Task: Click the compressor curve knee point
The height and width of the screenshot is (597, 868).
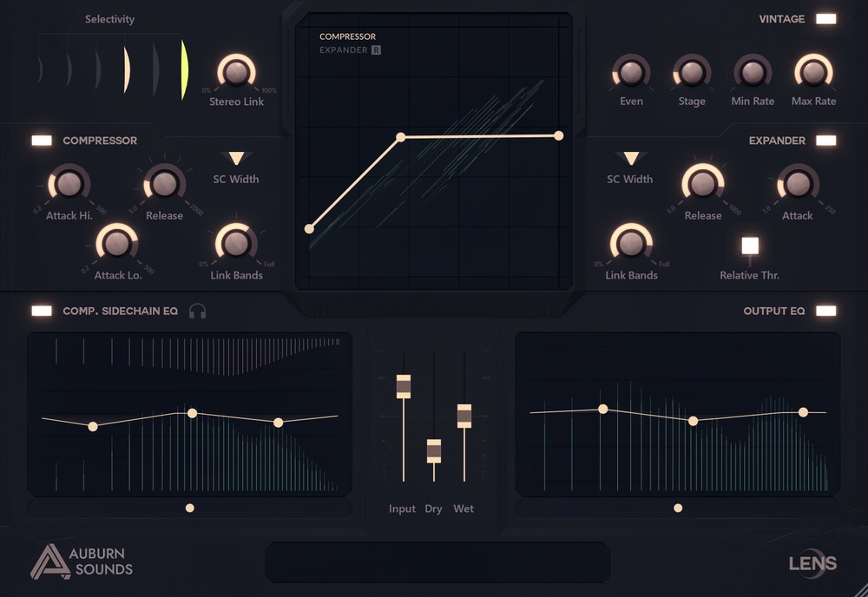Action: click(401, 137)
